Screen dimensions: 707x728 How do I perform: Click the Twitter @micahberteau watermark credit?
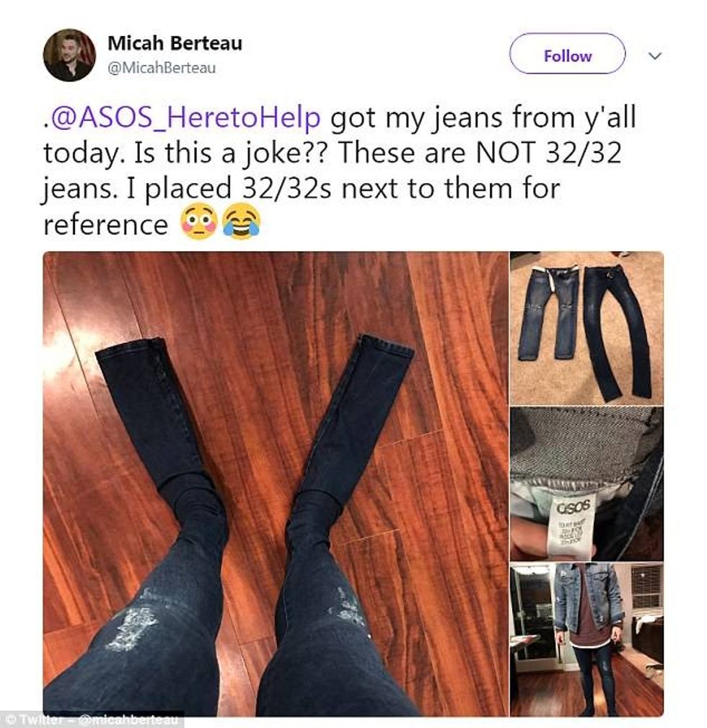pos(92,719)
